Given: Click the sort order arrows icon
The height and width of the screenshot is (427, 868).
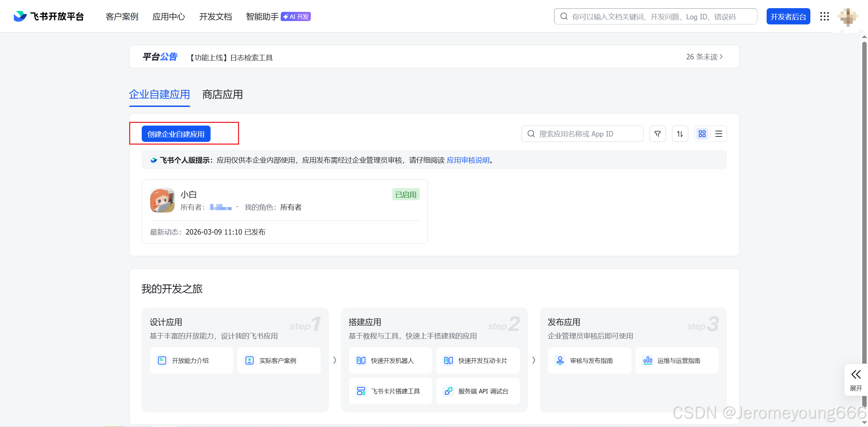Looking at the screenshot, I should point(680,134).
